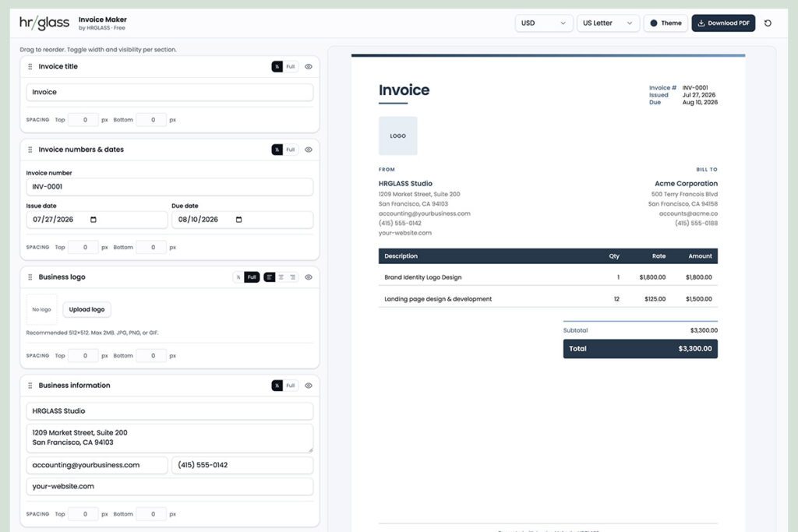The image size is (798, 532).
Task: Click the phone field (415) 555-0142
Action: [242, 465]
